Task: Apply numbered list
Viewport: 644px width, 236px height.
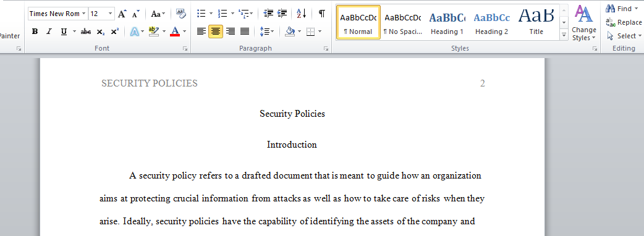Action: point(222,14)
